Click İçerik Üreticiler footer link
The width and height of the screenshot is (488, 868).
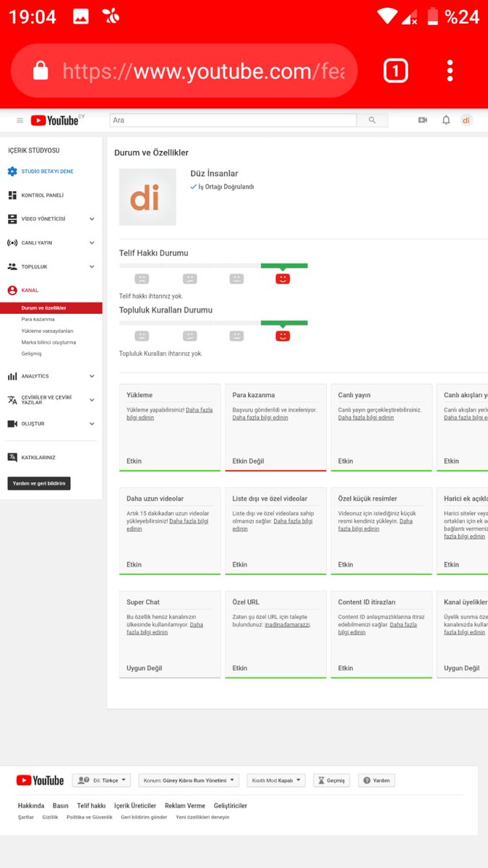(x=135, y=806)
